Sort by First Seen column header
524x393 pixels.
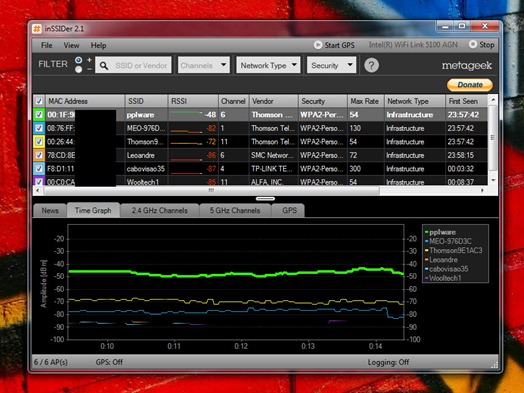(x=466, y=101)
